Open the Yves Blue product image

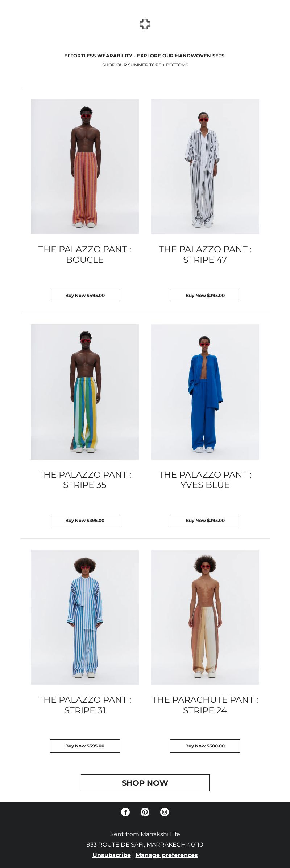tap(205, 392)
